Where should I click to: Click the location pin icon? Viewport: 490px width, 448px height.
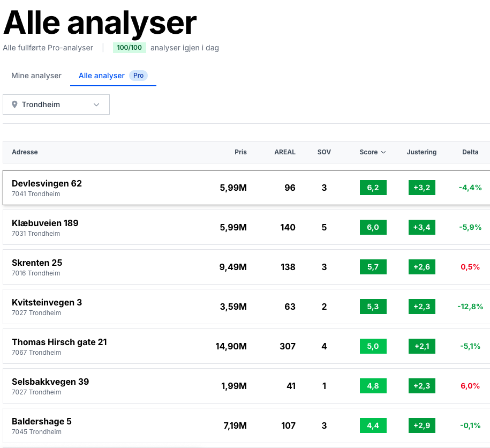14,104
